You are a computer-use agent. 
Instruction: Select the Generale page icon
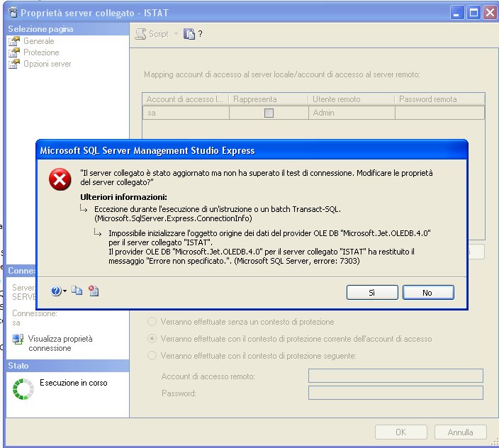(14, 41)
